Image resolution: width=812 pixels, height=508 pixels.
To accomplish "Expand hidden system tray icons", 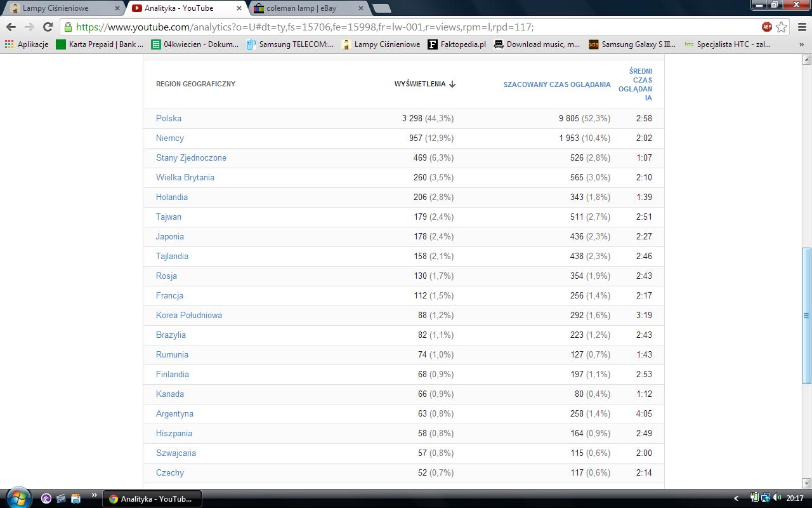I will 736,498.
